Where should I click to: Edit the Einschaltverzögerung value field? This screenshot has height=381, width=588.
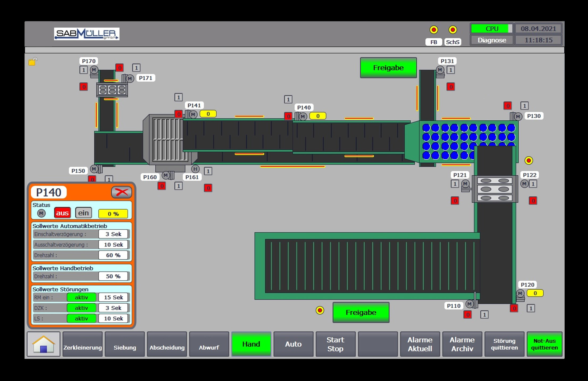[113, 234]
